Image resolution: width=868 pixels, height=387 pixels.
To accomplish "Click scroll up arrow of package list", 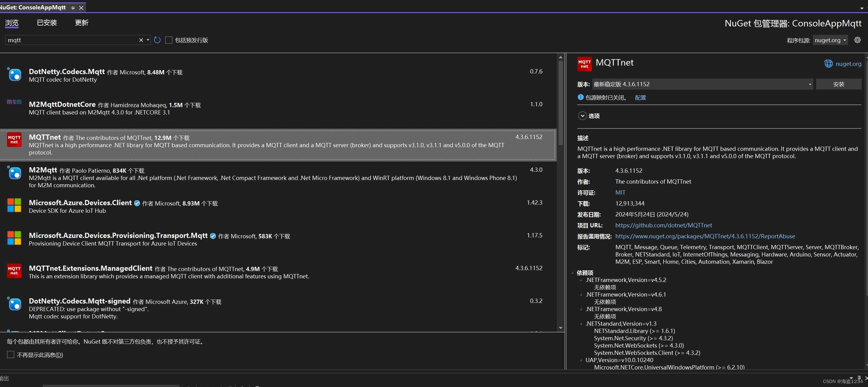I will tap(560, 57).
